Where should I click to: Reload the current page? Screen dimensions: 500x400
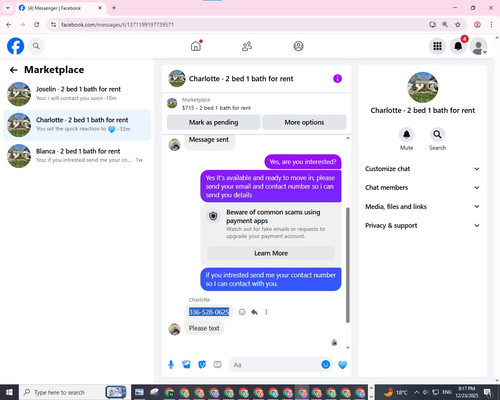37,25
